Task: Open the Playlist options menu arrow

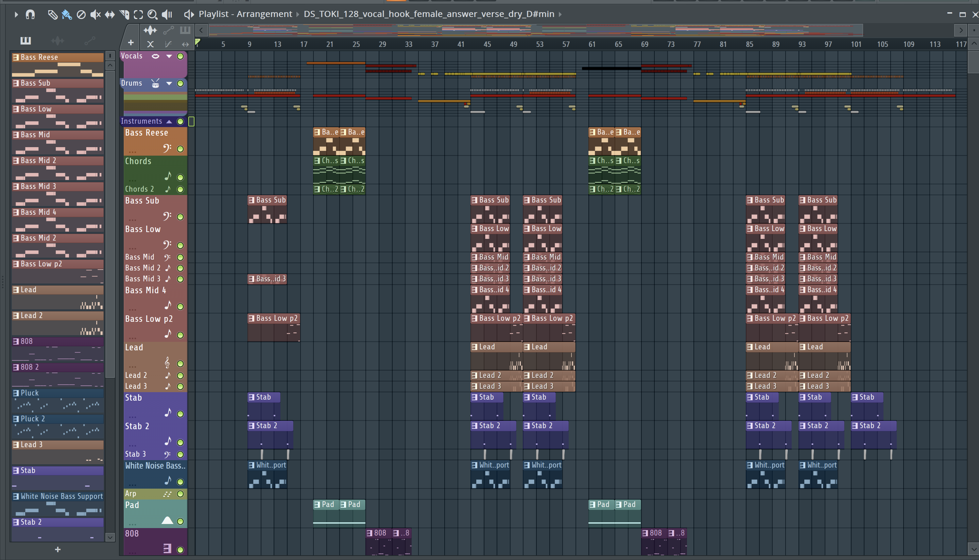Action: tap(16, 15)
